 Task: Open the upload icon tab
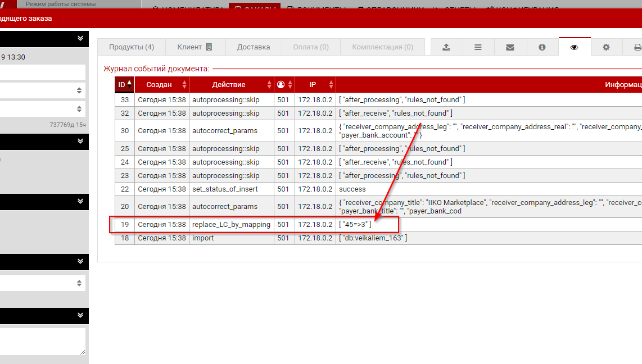[x=446, y=47]
